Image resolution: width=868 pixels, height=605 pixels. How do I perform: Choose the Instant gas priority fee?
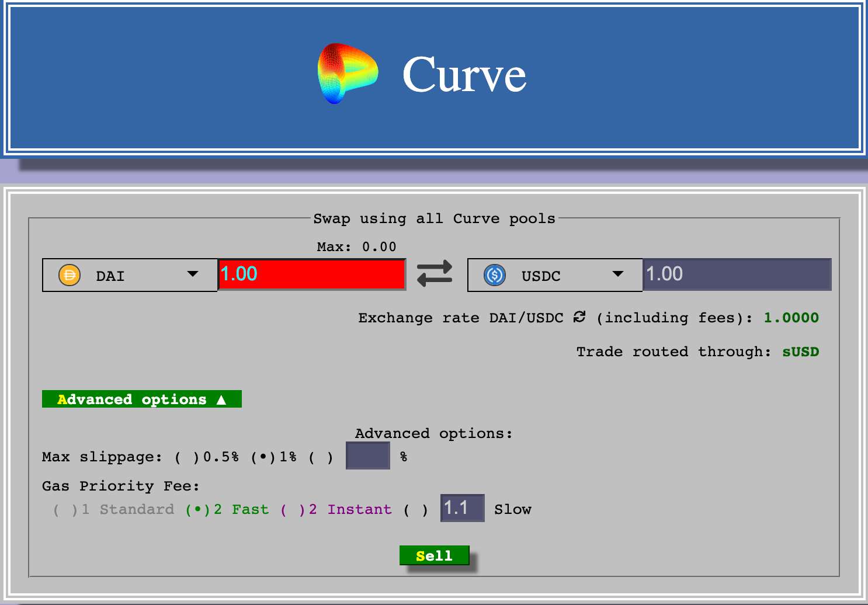[x=291, y=509]
